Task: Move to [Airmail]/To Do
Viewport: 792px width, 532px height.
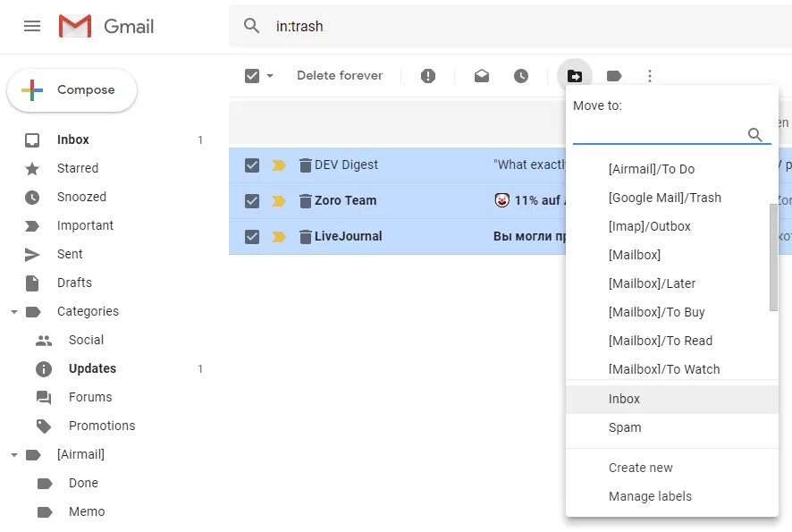Action: pos(672,169)
